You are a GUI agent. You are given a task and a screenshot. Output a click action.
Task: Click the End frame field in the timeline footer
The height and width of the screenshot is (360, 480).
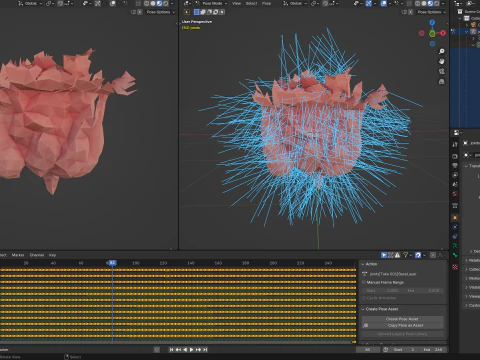(x=432, y=350)
